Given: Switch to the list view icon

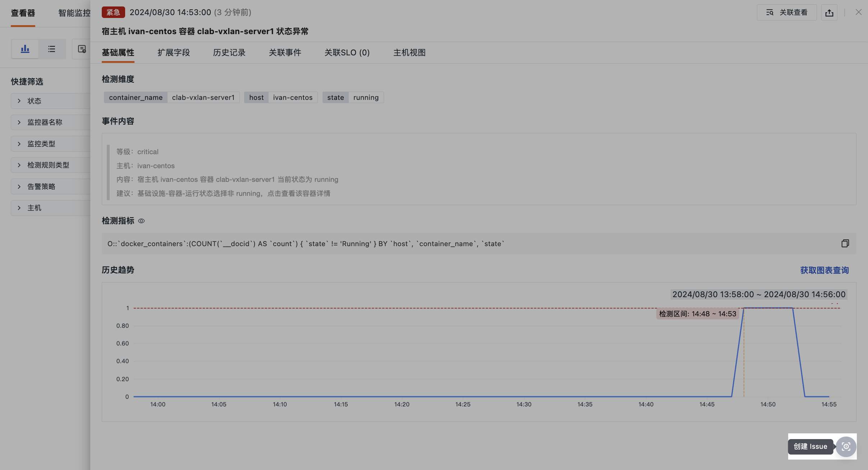Looking at the screenshot, I should pyautogui.click(x=52, y=49).
